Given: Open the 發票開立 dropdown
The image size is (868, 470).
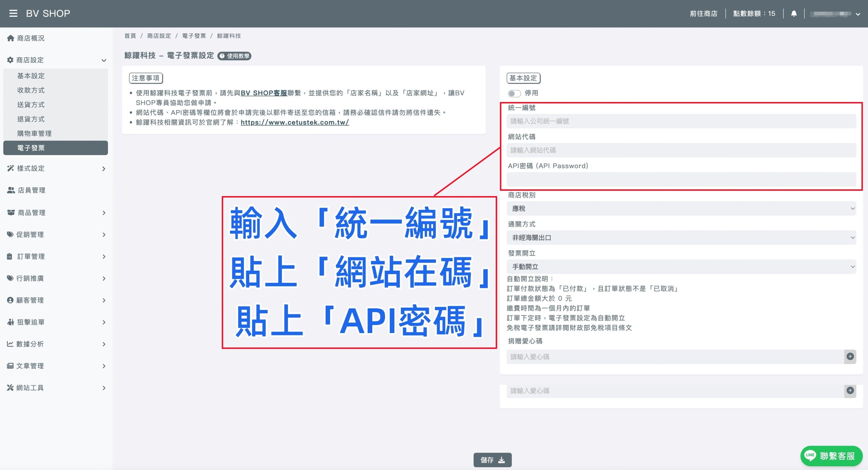Looking at the screenshot, I should [681, 267].
